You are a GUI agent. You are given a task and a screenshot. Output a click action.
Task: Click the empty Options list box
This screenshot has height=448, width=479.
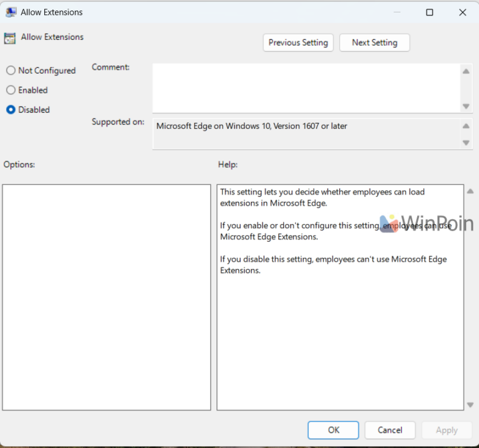point(107,297)
